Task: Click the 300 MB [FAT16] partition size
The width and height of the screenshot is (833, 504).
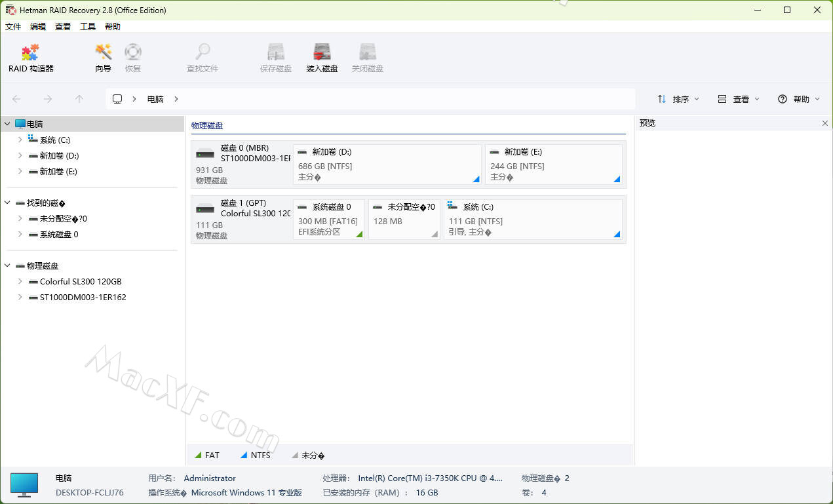Action: [x=328, y=222]
